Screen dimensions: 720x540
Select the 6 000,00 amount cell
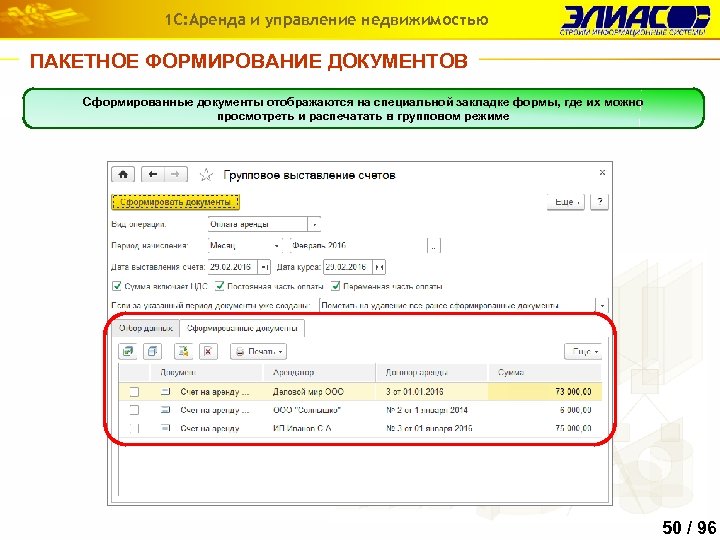pos(545,410)
